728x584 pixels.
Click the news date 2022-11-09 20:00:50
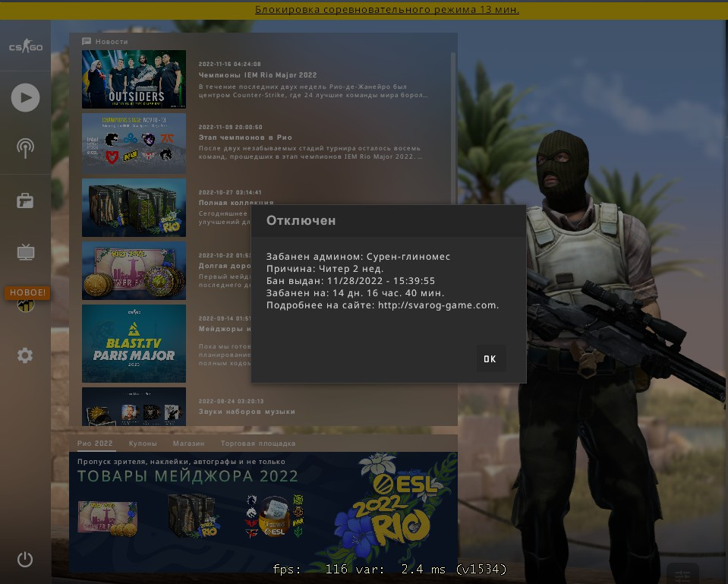pos(230,127)
